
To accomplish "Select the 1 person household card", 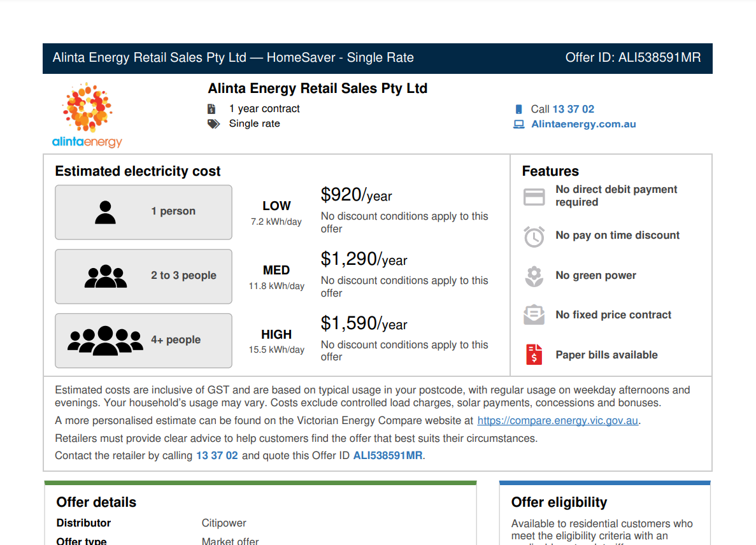I will 144,213.
